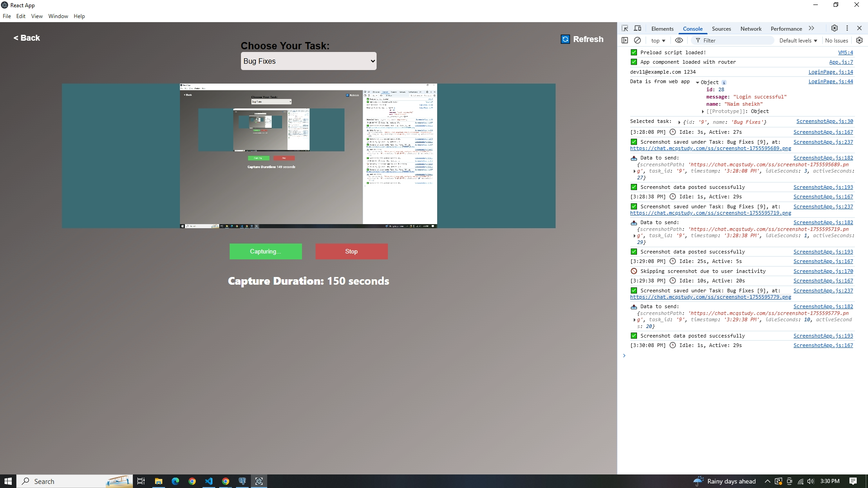Click the Refresh icon button
This screenshot has height=488, width=868.
[x=565, y=39]
